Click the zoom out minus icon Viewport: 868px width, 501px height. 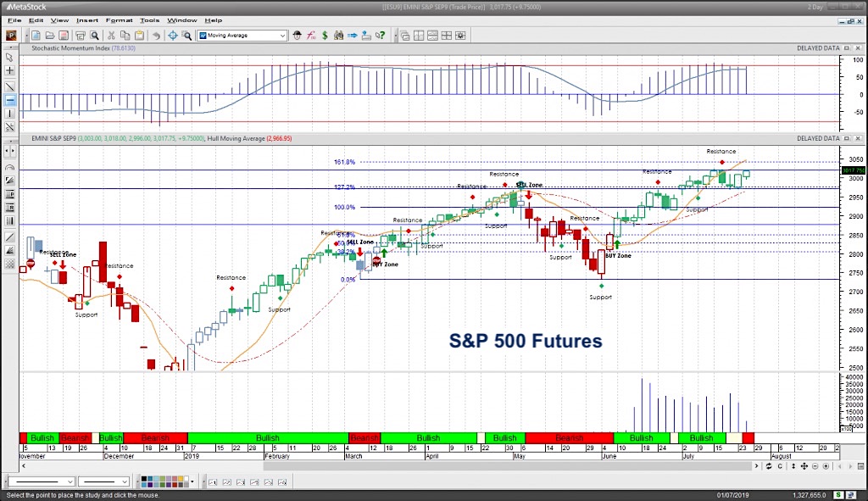[815, 466]
